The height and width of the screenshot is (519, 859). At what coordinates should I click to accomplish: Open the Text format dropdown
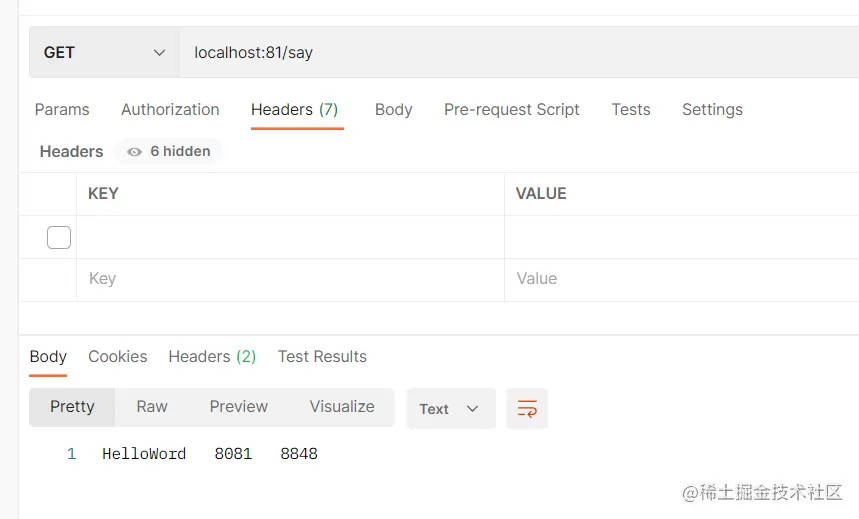coord(450,409)
